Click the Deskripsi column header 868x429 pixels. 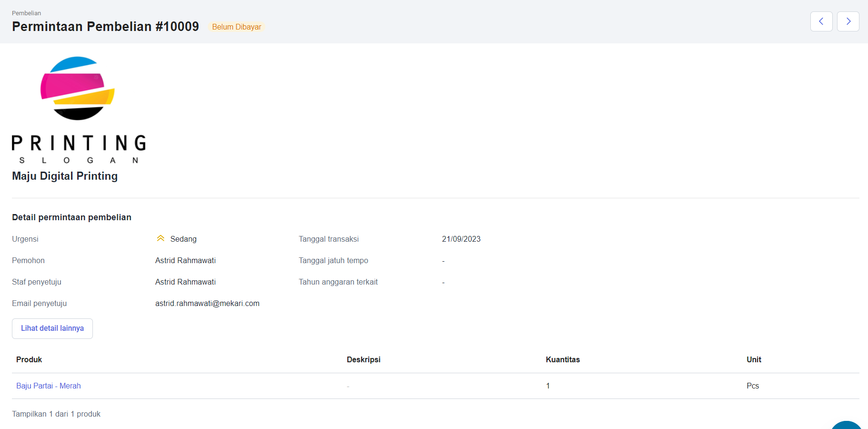[363, 359]
